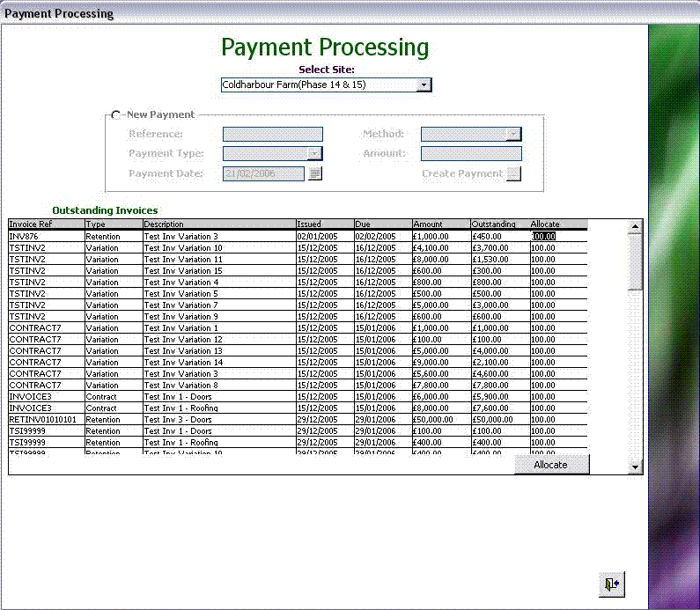Click the £9,000.00 amount cell
The width and height of the screenshot is (700, 610).
(x=431, y=363)
